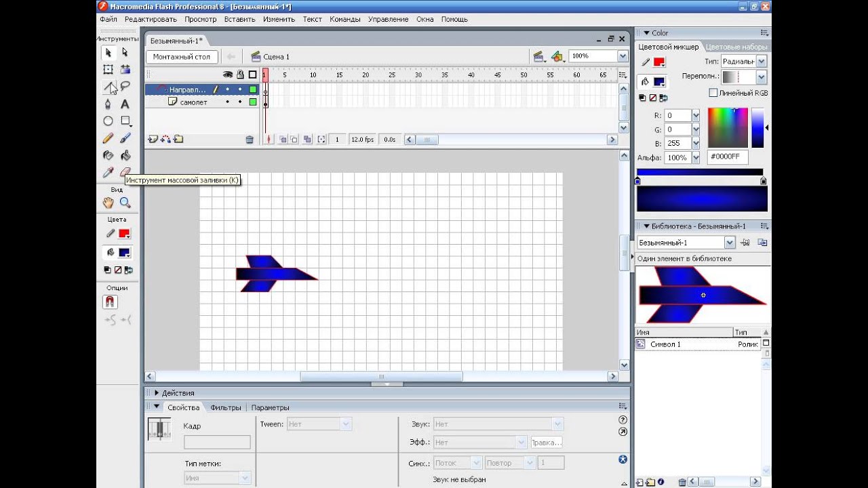Delete layer with the trash icon
Image resolution: width=868 pixels, height=488 pixels.
click(x=250, y=139)
